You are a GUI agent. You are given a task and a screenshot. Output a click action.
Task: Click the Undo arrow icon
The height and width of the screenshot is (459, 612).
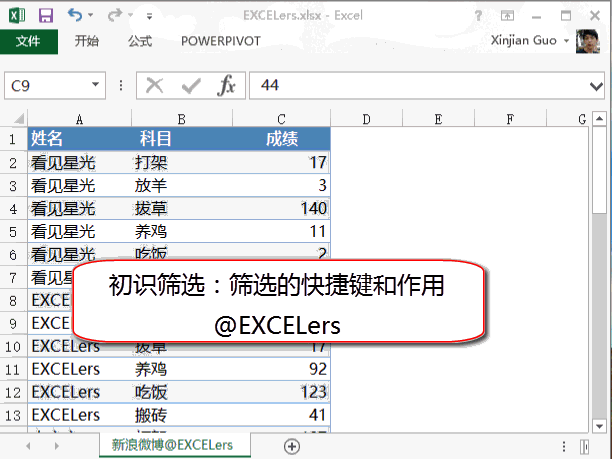tap(75, 16)
